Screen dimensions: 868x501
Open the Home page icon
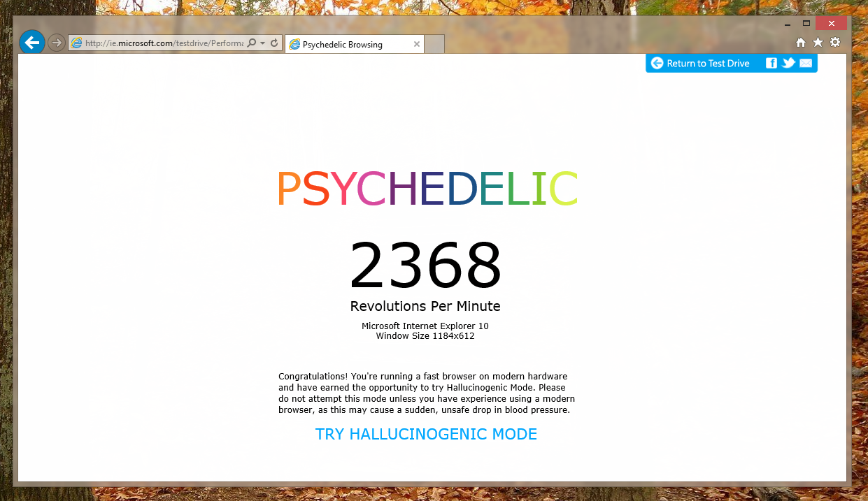coord(801,43)
